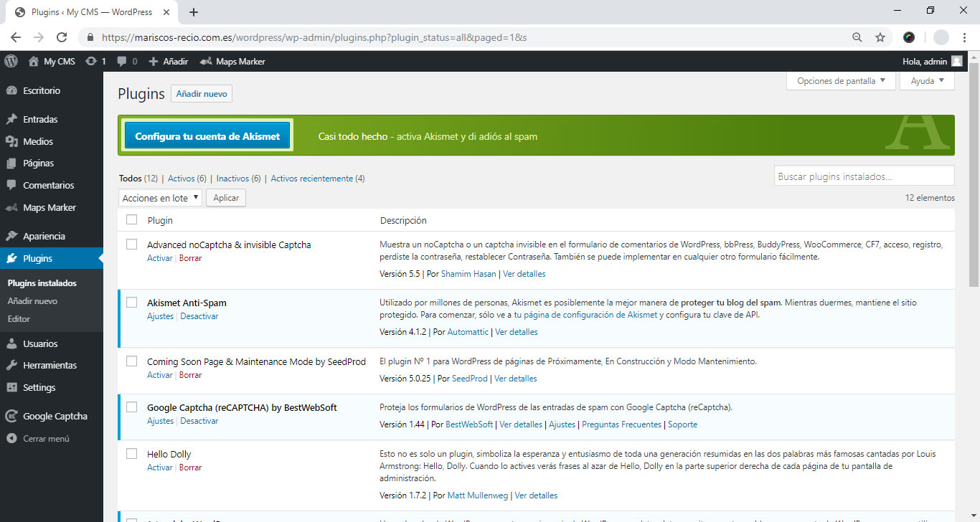This screenshot has height=522, width=980.
Task: Reload the page with the refresh icon
Action: click(62, 37)
